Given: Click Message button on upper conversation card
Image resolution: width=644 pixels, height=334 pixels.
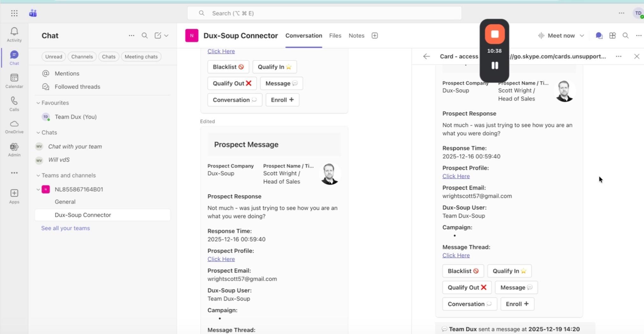Looking at the screenshot, I should tap(281, 83).
